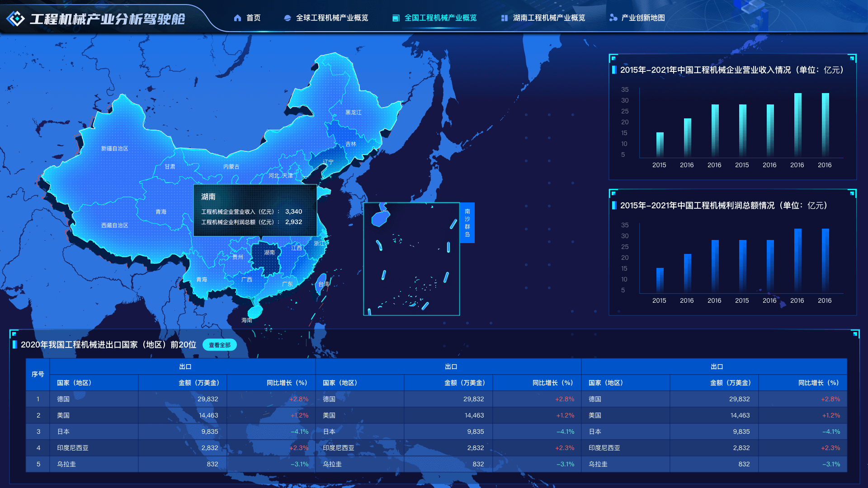Image resolution: width=868 pixels, height=488 pixels.
Task: Click the 序号 column header
Action: point(38,374)
